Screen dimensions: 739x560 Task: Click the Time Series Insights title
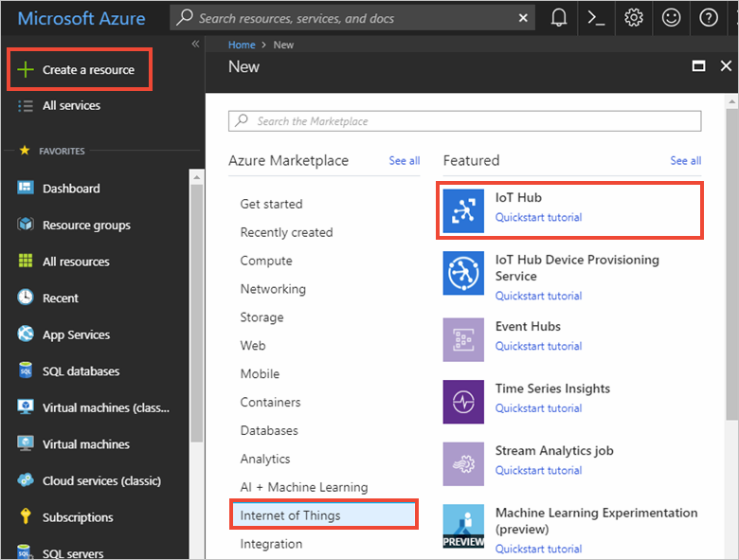[552, 388]
